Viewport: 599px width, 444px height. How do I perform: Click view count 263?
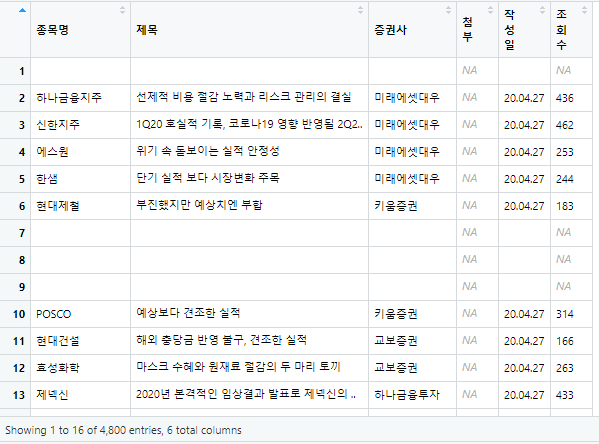(x=565, y=368)
